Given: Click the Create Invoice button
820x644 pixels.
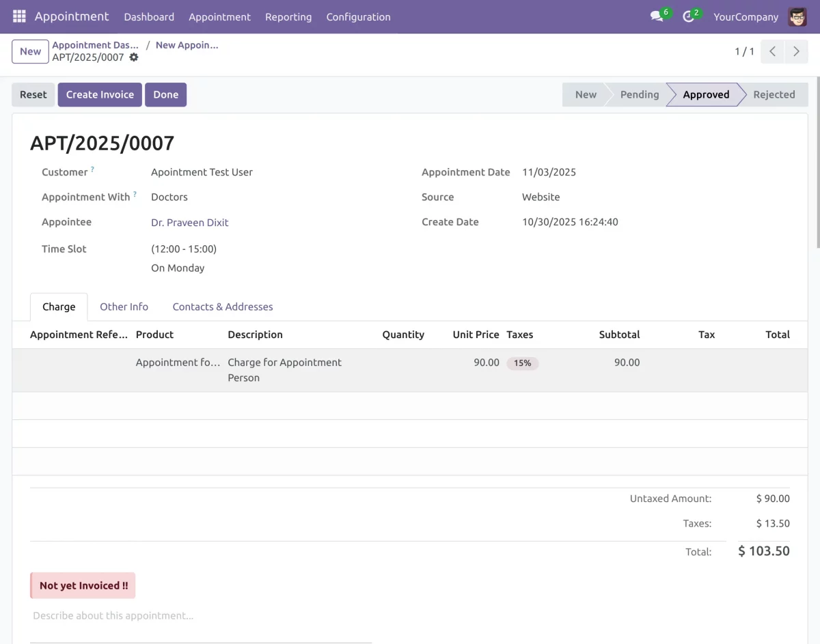Looking at the screenshot, I should pos(99,94).
